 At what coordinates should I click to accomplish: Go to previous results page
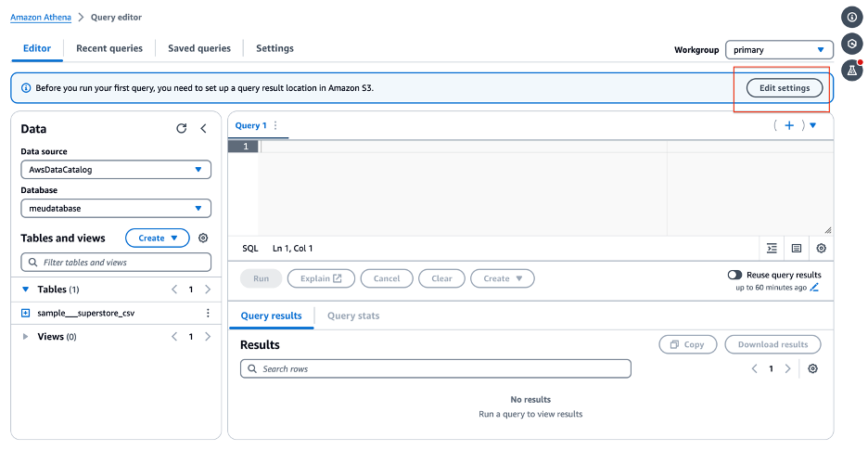[x=754, y=368]
